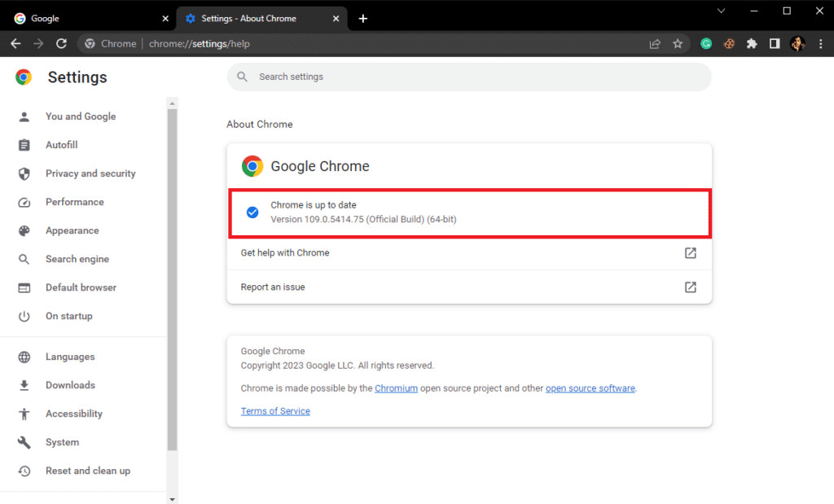Go to Appearance settings

click(72, 230)
